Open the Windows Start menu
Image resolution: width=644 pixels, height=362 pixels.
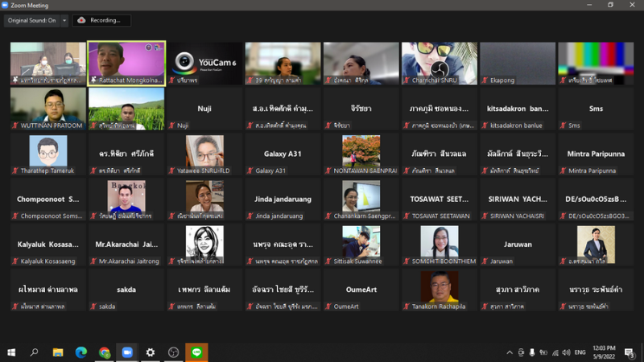[x=11, y=352]
